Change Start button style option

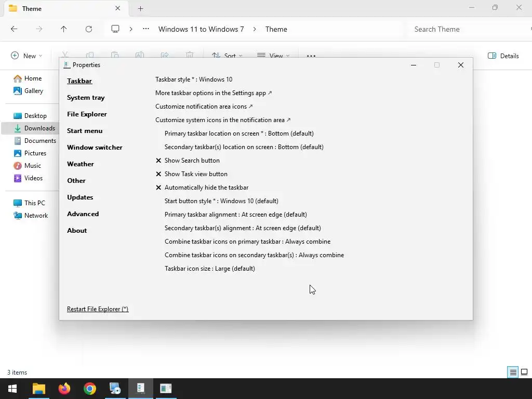(x=221, y=201)
